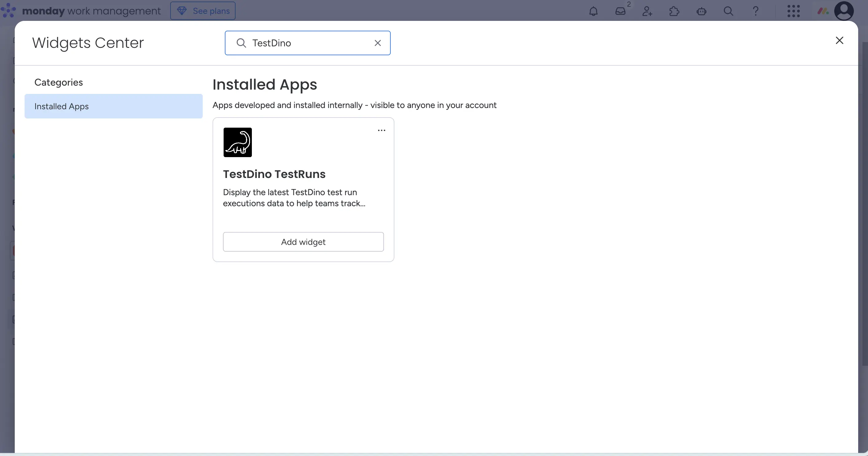Open the AI assistant robot icon
Viewport: 868px width, 456px height.
[x=701, y=11]
